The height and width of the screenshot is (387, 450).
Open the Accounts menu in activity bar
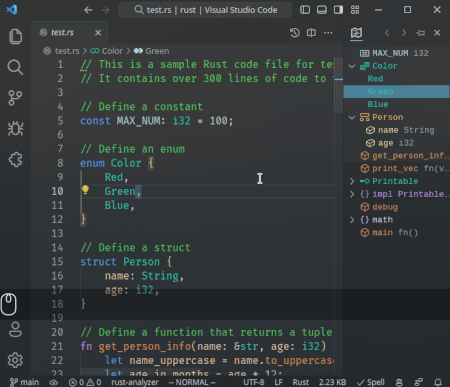click(15, 330)
